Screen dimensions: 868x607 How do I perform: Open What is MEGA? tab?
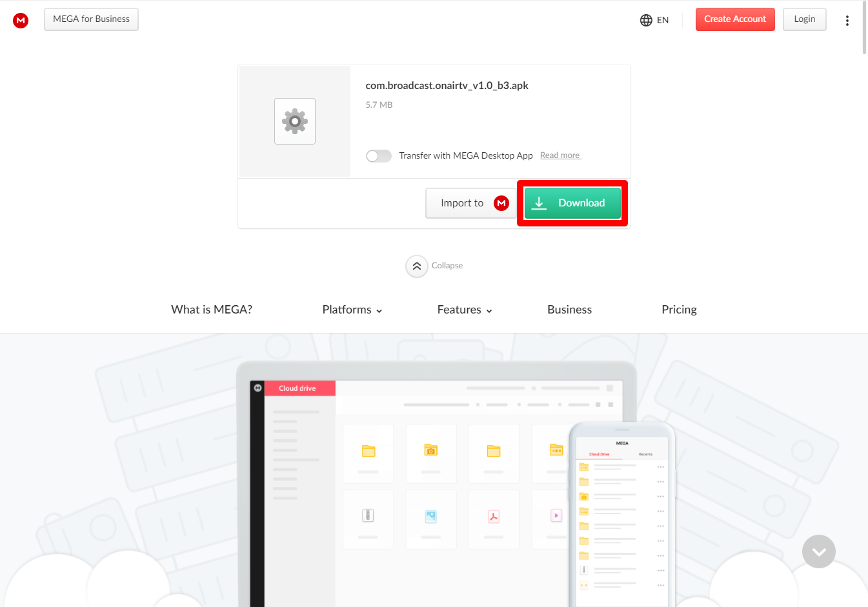coord(212,310)
